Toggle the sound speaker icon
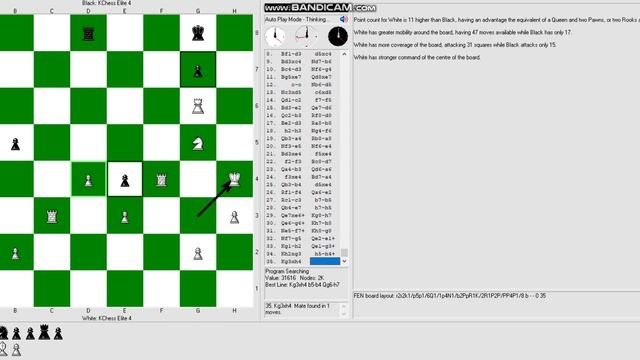640x360 pixels. point(344,19)
